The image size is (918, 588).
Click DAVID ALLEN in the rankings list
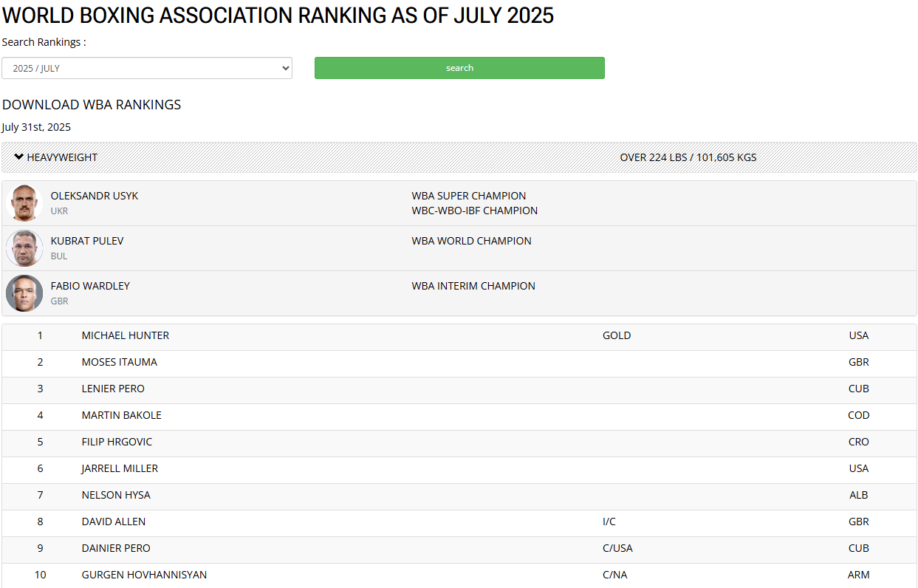[x=114, y=522]
